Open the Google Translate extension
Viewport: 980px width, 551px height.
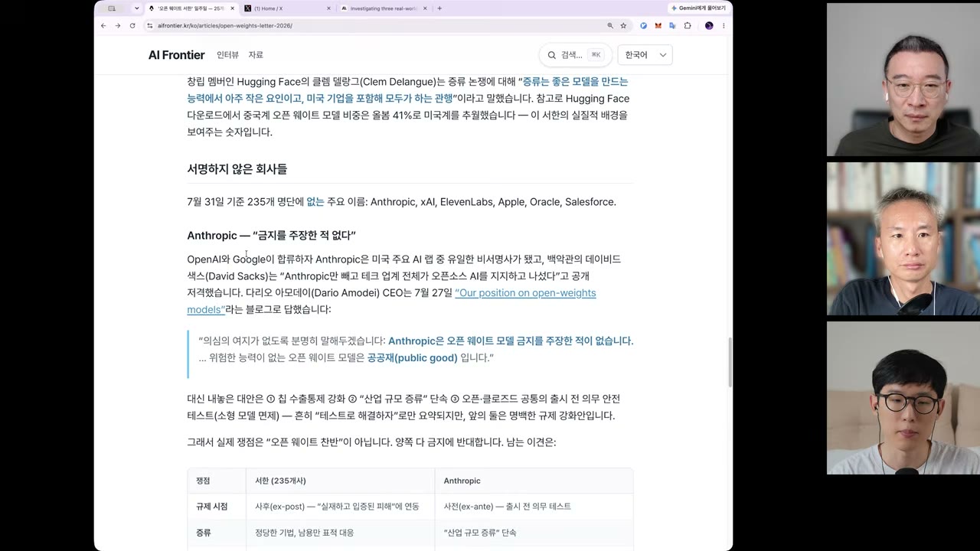[x=672, y=25]
